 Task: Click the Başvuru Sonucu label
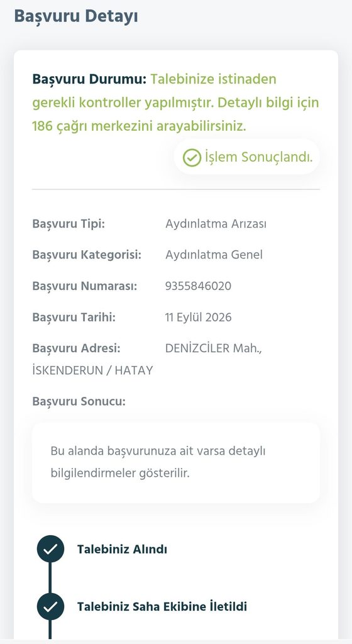pos(79,401)
